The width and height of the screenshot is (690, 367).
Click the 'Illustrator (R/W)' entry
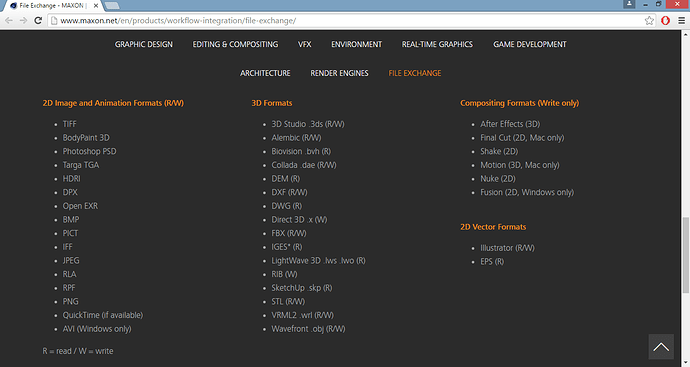pyautogui.click(x=507, y=248)
